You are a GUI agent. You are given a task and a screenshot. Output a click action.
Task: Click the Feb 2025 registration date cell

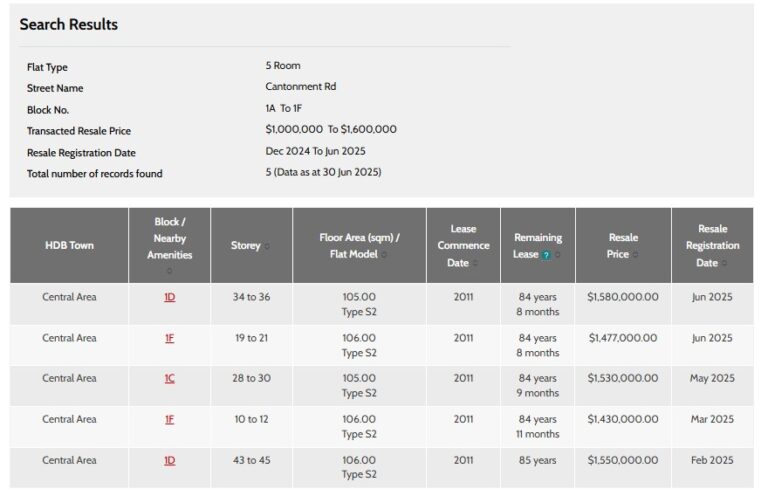pos(712,461)
